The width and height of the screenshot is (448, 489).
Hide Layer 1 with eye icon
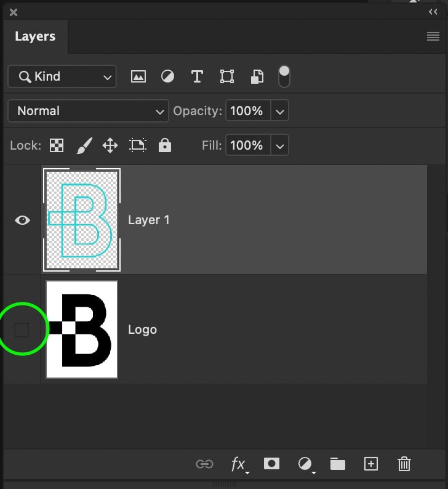[22, 220]
